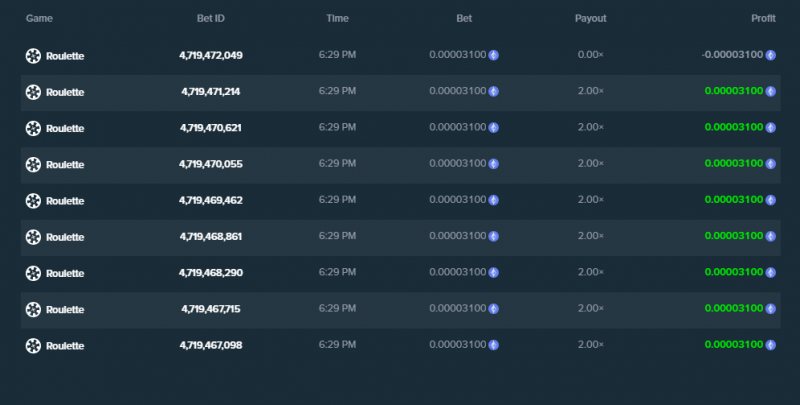Open bet ID 4,719,469,462
The height and width of the screenshot is (405, 800).
pos(211,200)
